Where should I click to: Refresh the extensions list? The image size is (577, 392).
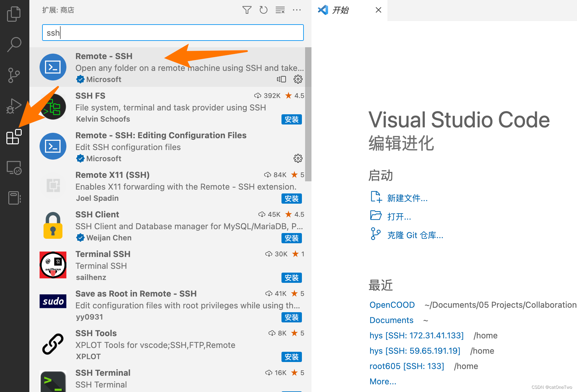[x=263, y=10]
